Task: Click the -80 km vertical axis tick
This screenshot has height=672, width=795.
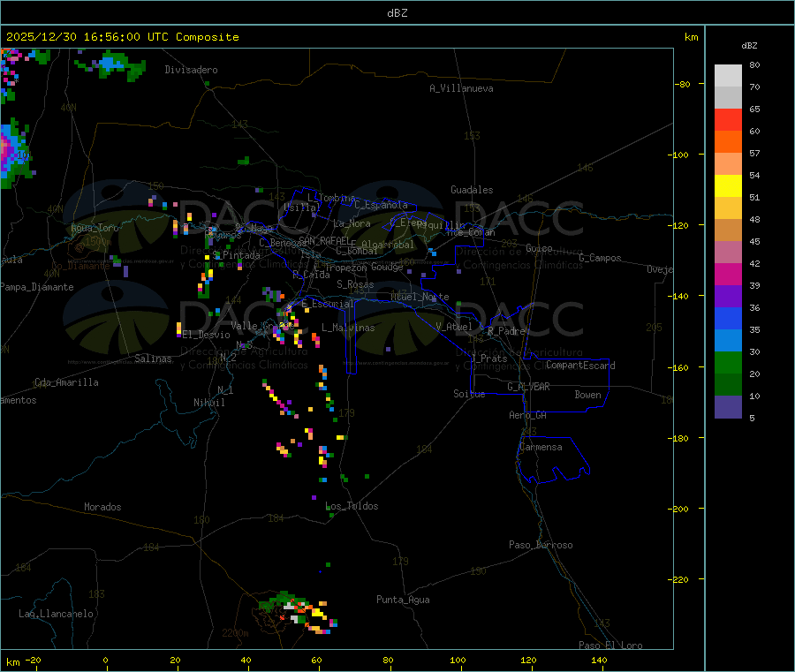Action: (682, 84)
